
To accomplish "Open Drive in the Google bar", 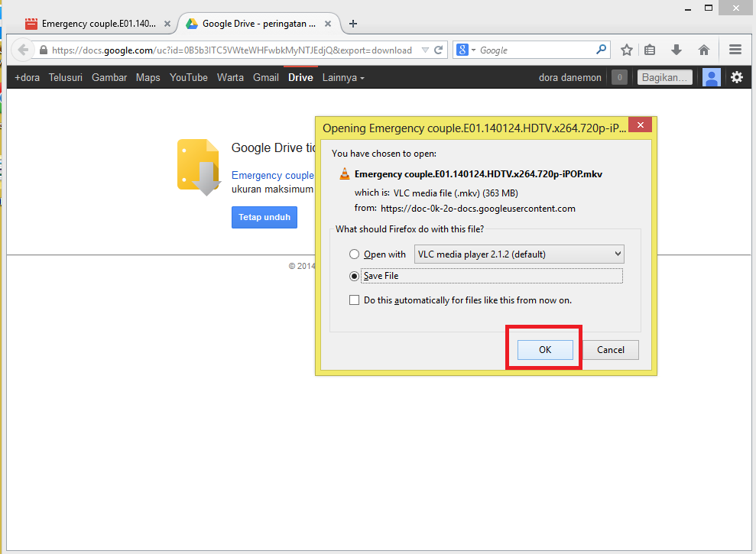I will pyautogui.click(x=301, y=78).
